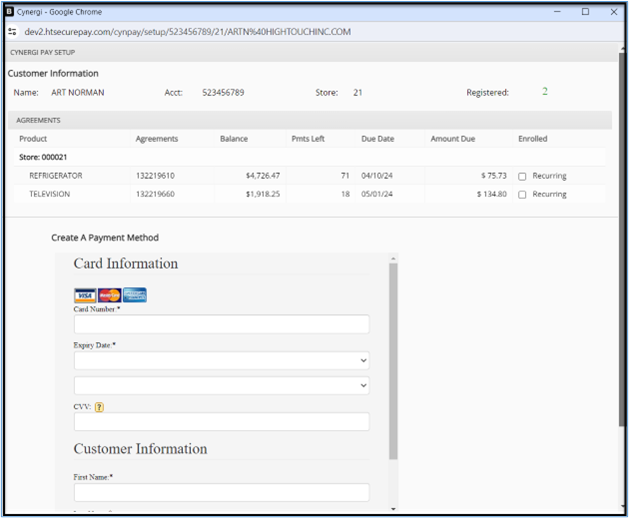The width and height of the screenshot is (629, 518).
Task: Maximize the Chrome window
Action: [585, 11]
